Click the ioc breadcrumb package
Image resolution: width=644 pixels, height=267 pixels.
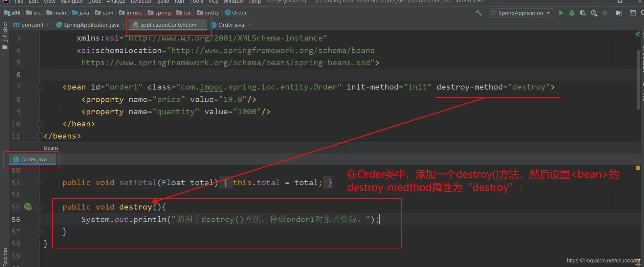184,13
